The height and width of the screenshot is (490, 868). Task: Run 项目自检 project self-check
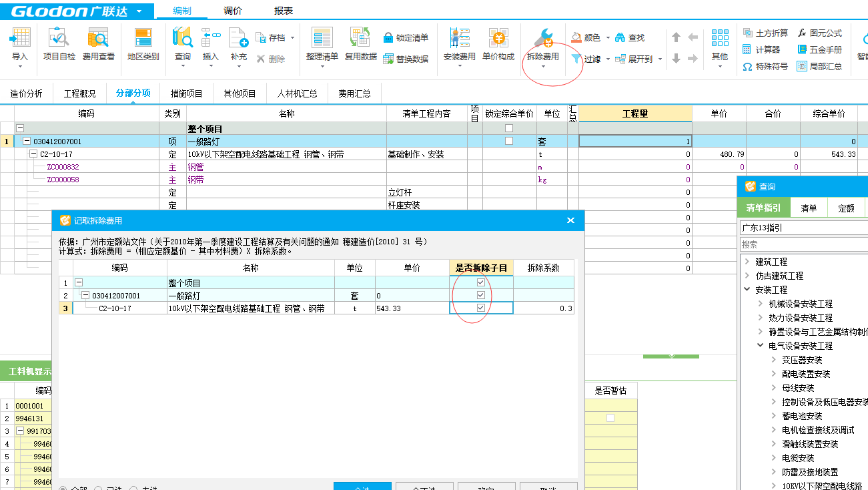coord(59,44)
